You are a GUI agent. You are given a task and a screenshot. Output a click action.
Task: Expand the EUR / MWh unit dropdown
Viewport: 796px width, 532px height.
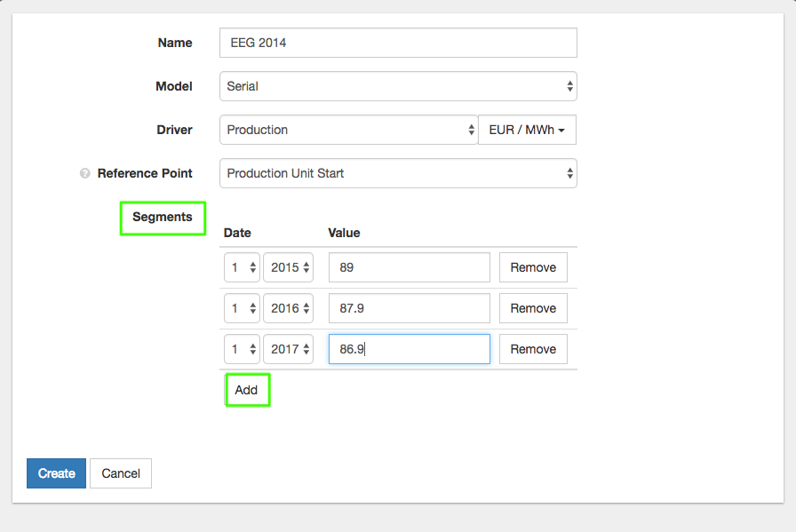tap(527, 130)
